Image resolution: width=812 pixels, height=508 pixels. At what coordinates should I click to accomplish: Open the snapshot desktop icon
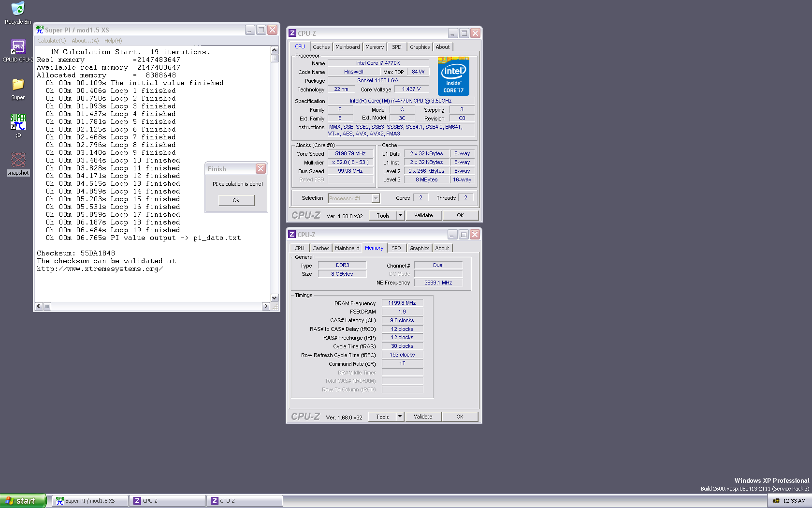18,164
